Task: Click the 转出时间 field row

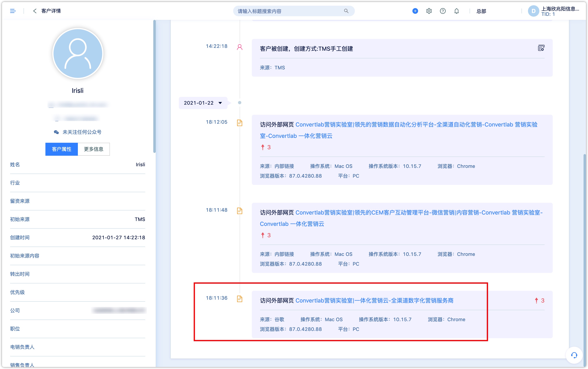Action: tap(78, 274)
